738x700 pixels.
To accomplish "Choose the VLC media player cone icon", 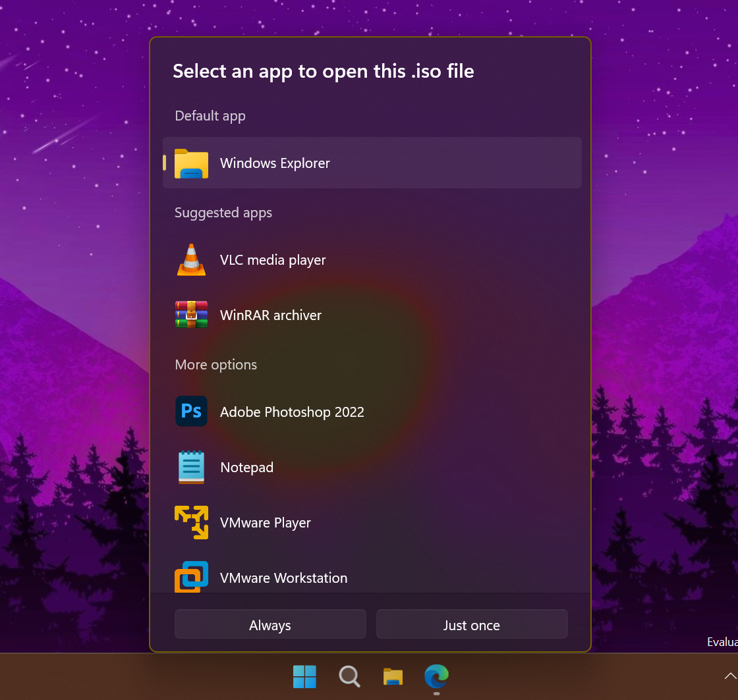I will pos(191,259).
